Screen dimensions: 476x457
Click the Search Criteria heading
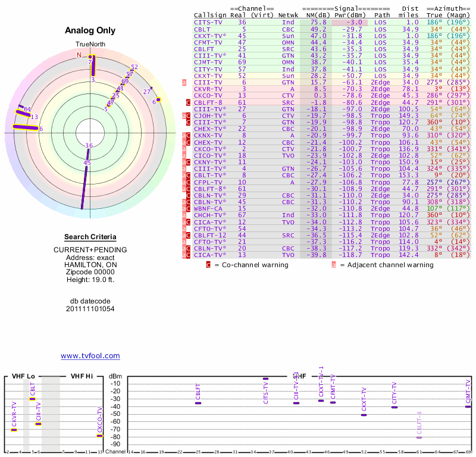point(90,237)
